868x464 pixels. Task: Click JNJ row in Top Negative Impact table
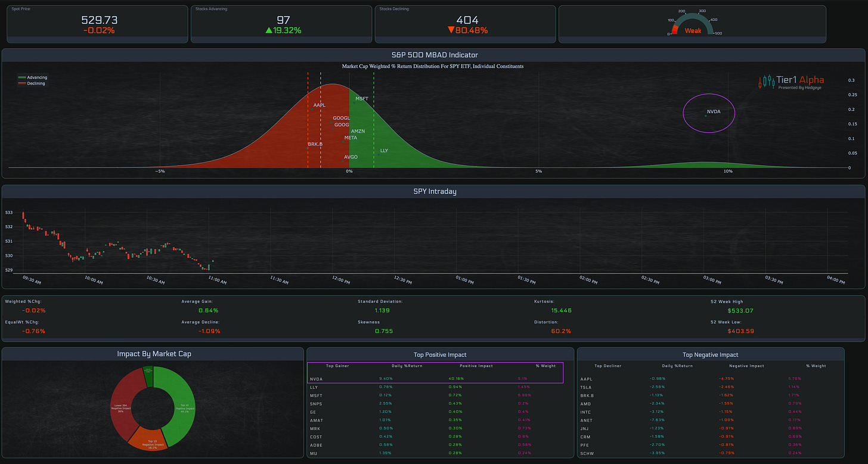711,428
